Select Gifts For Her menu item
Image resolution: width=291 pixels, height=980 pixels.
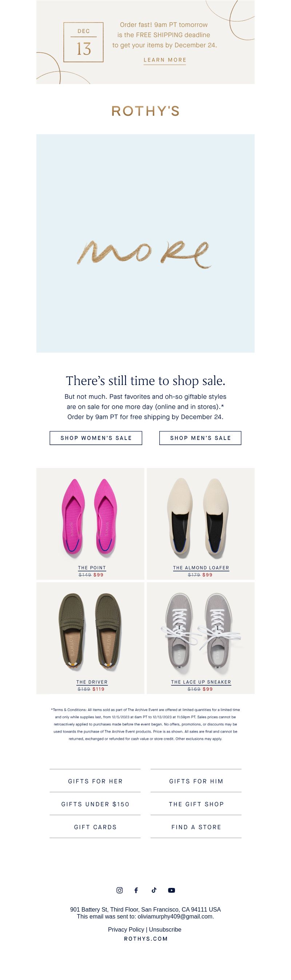click(95, 781)
